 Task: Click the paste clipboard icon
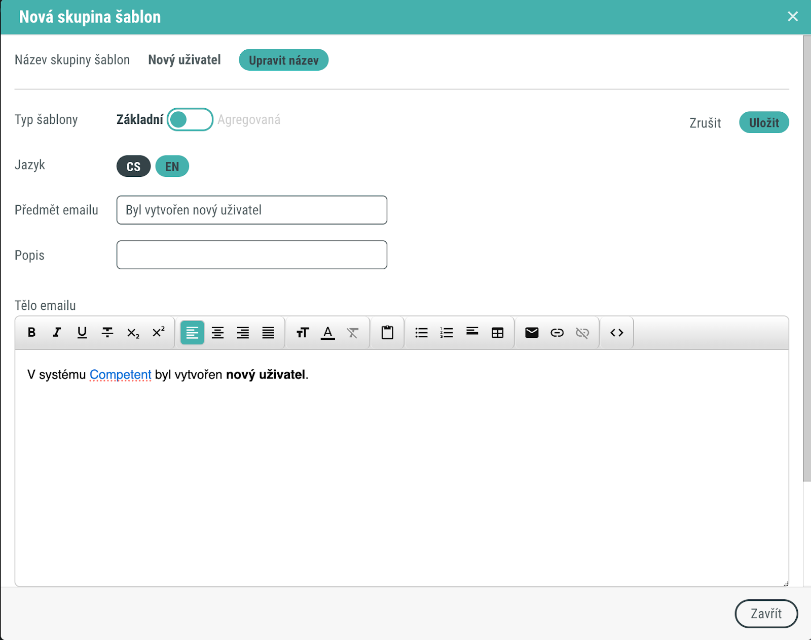coord(387,333)
